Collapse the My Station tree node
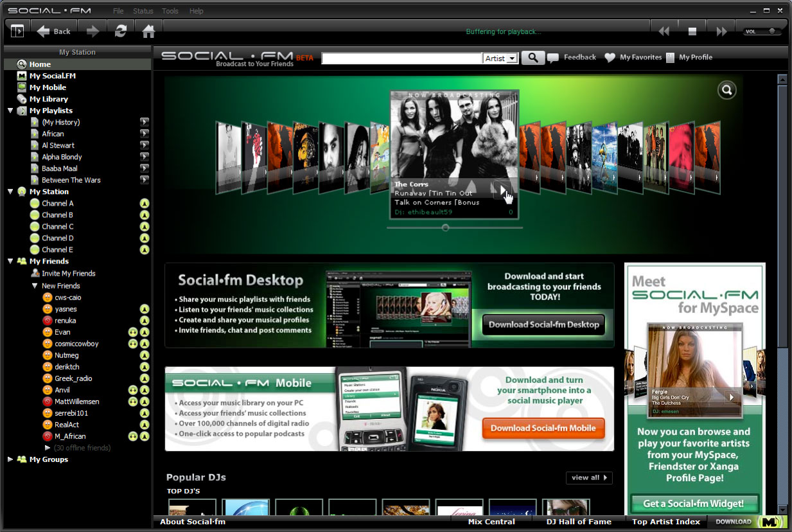Screen dimensions: 792x532 tap(10, 191)
